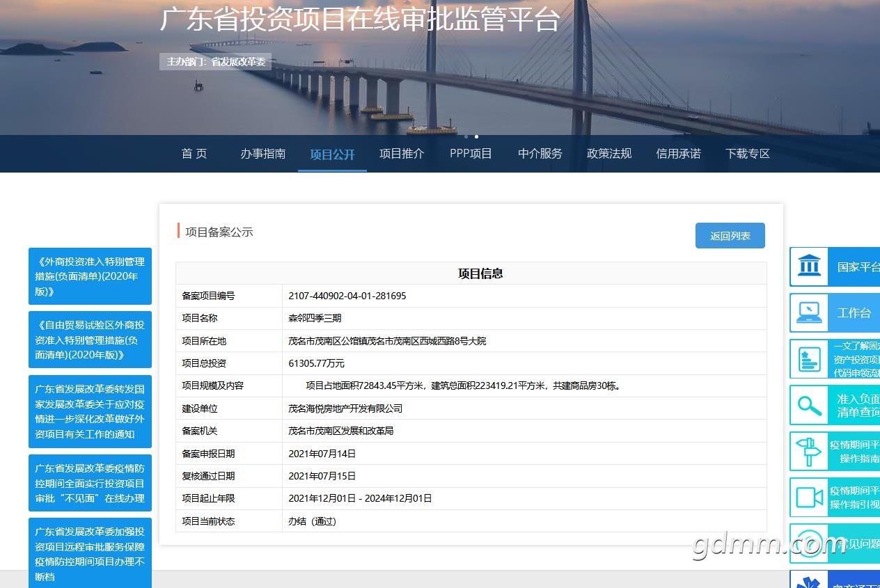This screenshot has height=588, width=880.
Task: Open the 办事指南 navigation tab
Action: (x=263, y=154)
